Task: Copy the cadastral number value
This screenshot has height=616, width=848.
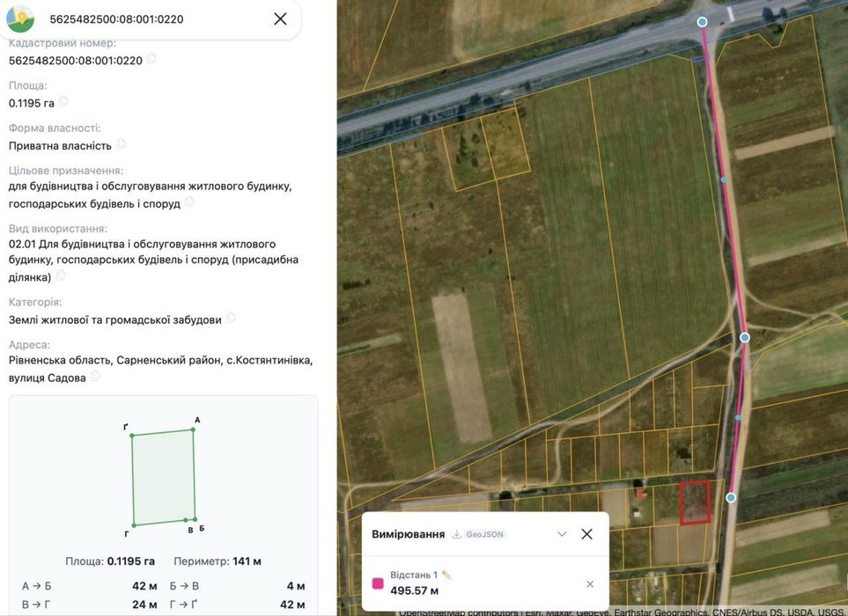Action: tap(151, 58)
